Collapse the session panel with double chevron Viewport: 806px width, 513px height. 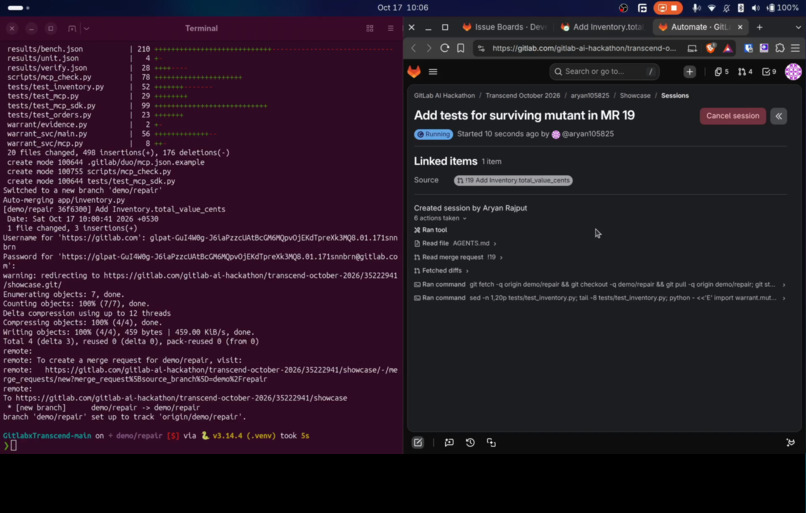tap(779, 116)
